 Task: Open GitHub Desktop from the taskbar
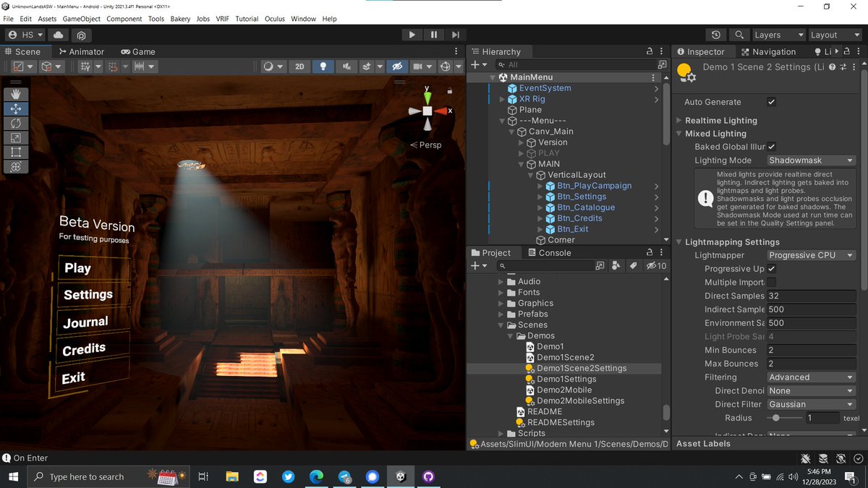[428, 476]
